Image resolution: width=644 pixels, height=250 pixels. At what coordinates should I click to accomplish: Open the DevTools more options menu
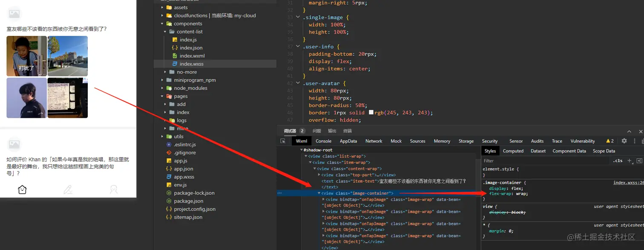635,141
